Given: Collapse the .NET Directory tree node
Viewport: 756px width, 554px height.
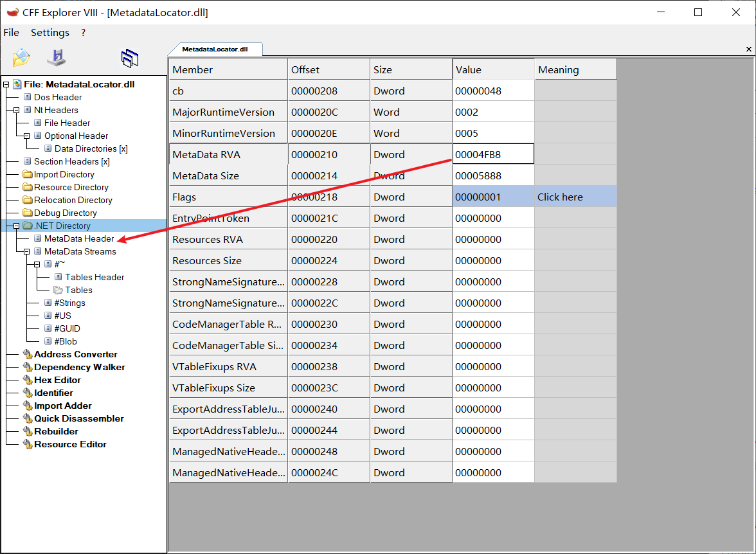Looking at the screenshot, I should (x=17, y=226).
